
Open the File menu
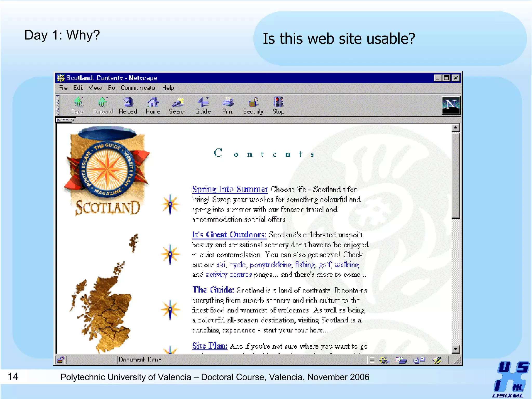(63, 88)
